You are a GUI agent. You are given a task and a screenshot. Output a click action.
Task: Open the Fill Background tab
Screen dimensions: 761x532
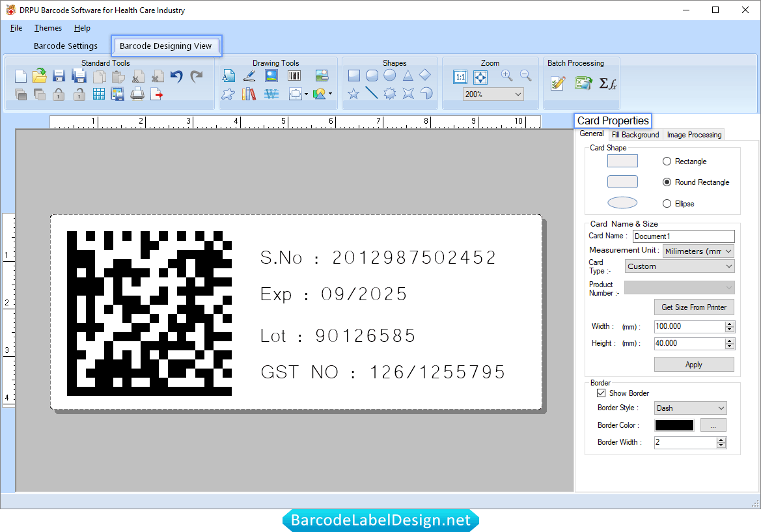tap(635, 134)
